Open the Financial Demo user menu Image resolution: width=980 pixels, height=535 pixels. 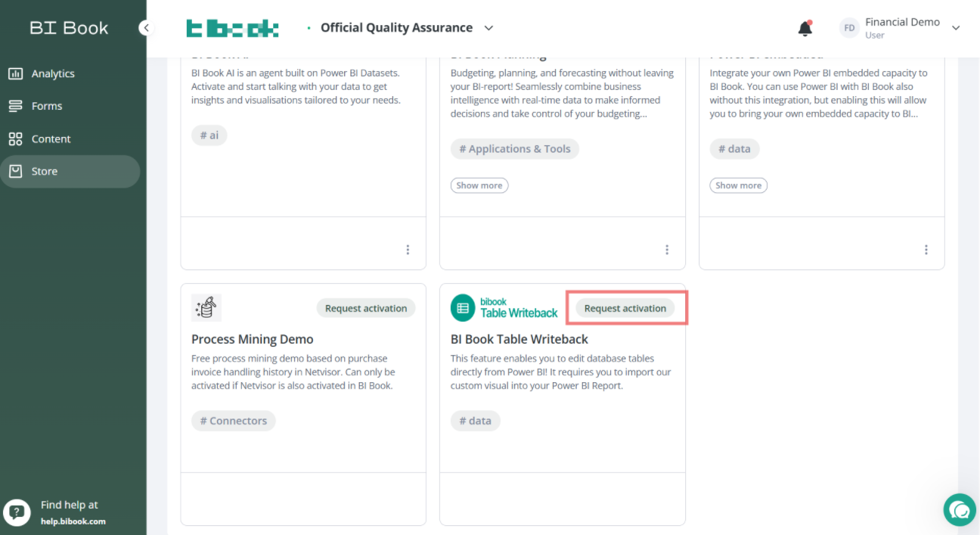click(x=900, y=28)
